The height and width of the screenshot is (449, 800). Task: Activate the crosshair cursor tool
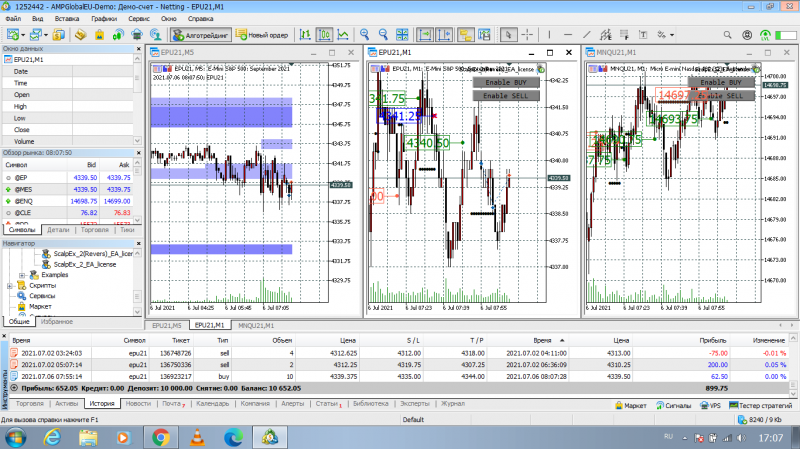(x=527, y=35)
